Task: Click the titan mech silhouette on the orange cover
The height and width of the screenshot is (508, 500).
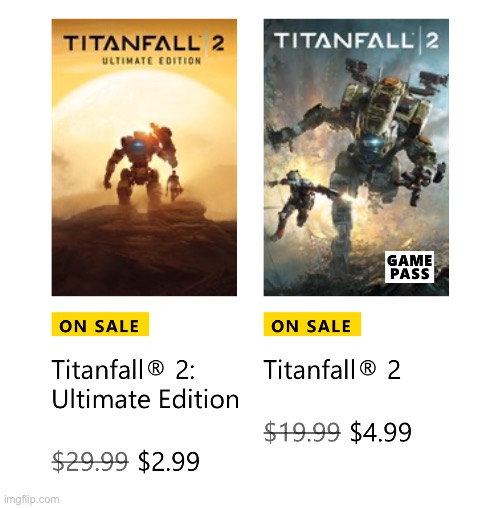Action: (x=139, y=167)
